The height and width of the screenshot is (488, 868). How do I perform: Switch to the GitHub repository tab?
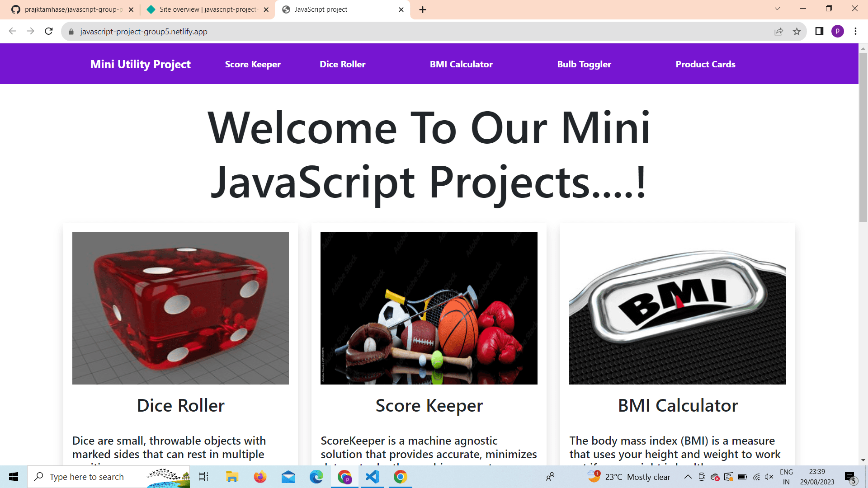72,9
